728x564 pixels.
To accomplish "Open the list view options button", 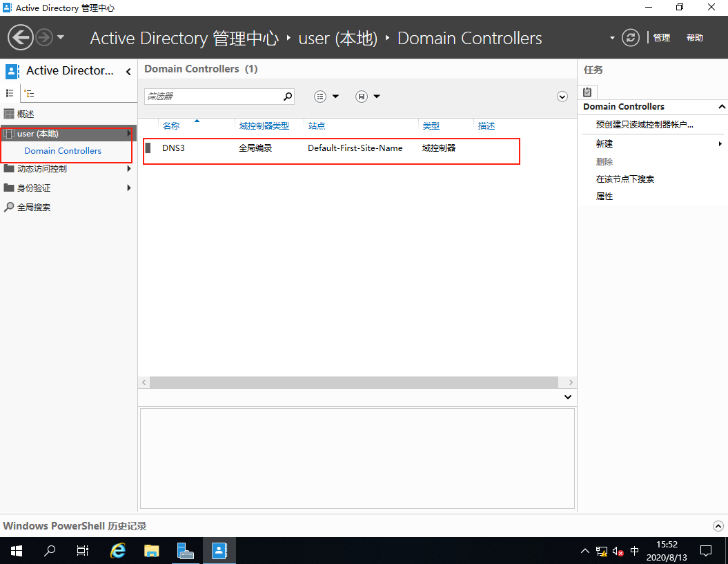I will pos(320,97).
